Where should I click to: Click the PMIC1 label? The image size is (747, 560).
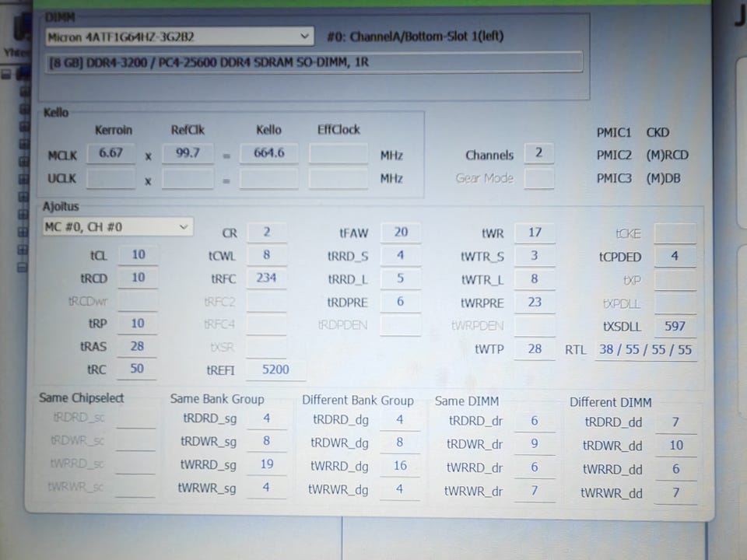point(614,133)
